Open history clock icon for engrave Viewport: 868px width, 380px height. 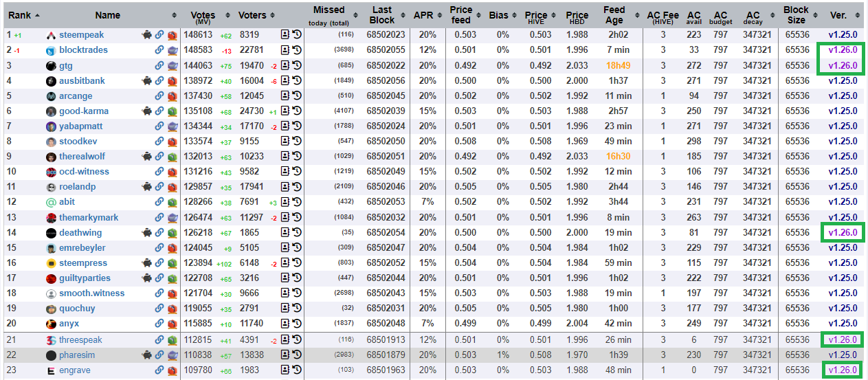(297, 370)
